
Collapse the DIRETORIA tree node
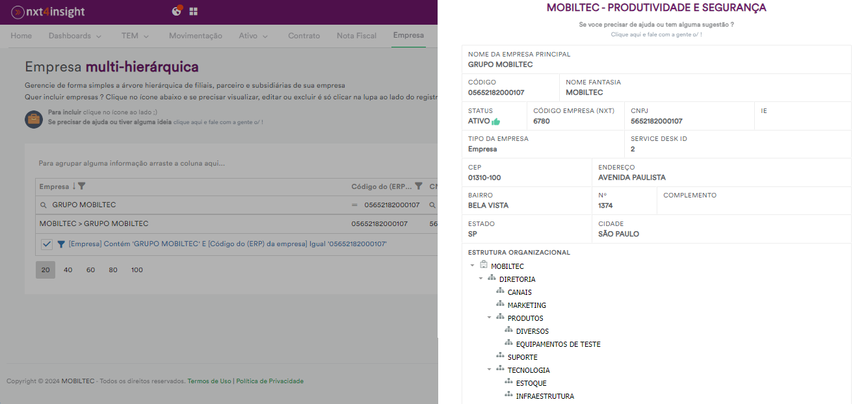(480, 279)
